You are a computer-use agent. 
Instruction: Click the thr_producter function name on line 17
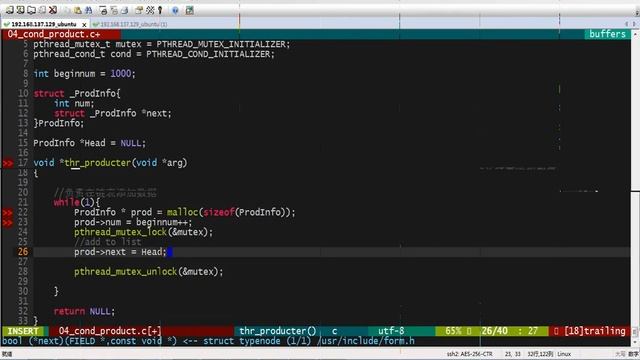tap(98, 163)
